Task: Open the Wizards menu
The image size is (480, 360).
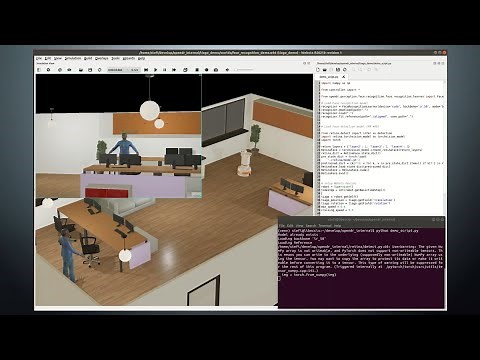Action: [x=129, y=58]
